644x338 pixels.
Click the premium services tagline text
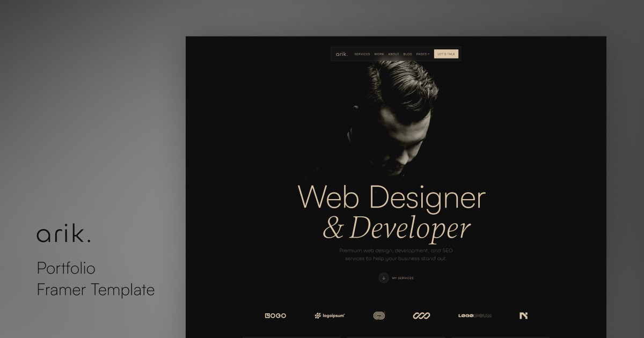point(396,254)
